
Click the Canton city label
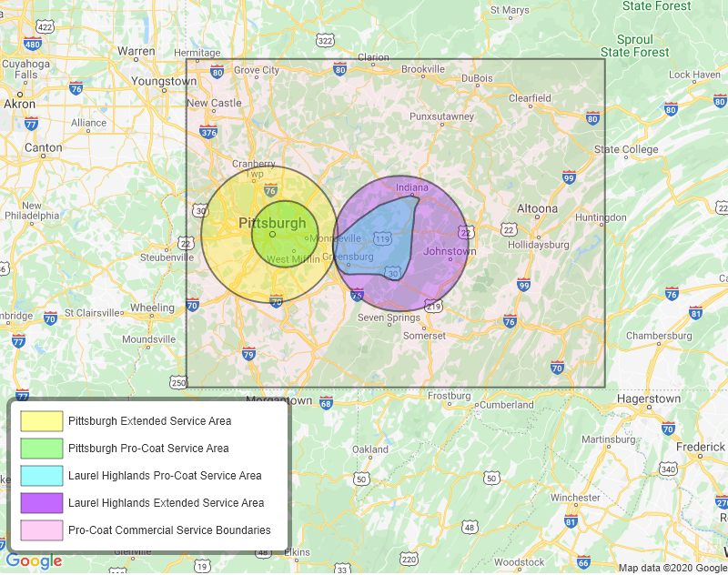(43, 147)
